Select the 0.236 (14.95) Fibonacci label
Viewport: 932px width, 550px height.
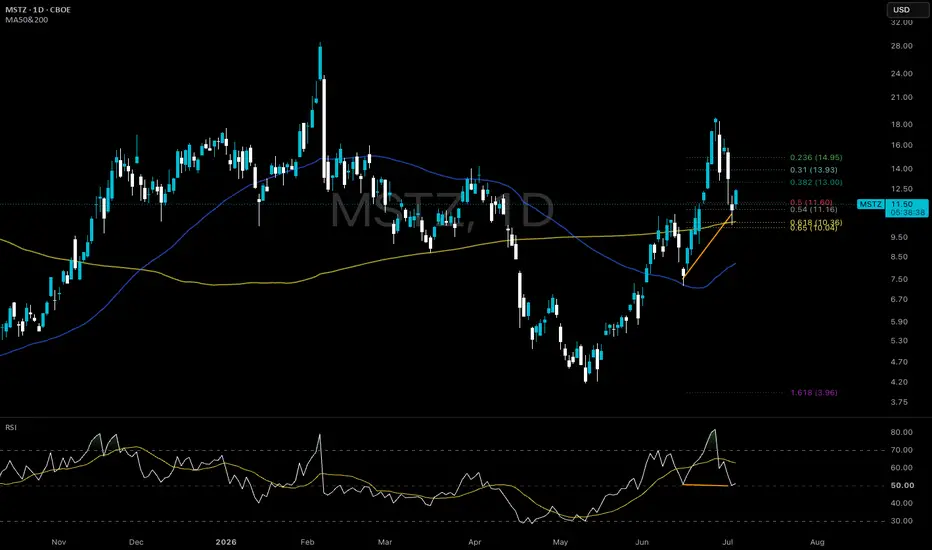click(x=816, y=158)
